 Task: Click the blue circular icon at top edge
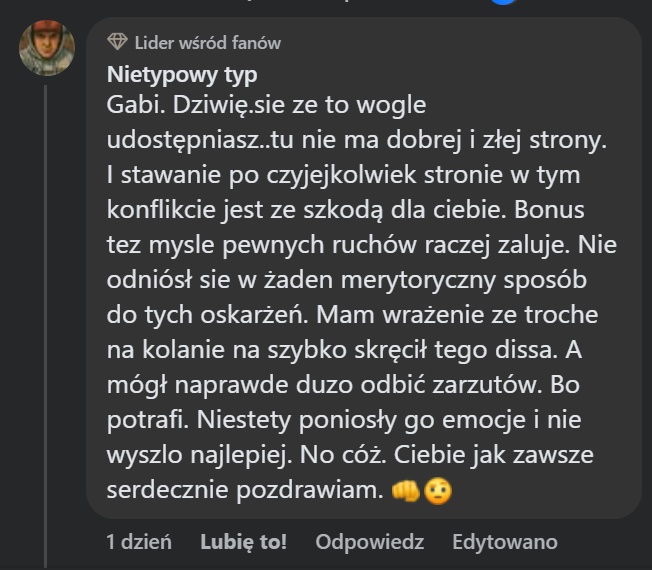(x=507, y=3)
